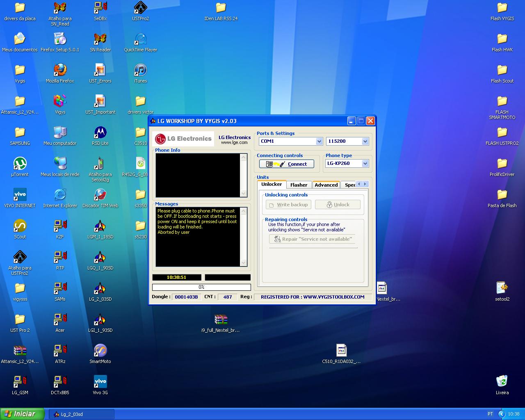Select the SeDBx desktop icon
This screenshot has width=525, height=420.
[100, 11]
